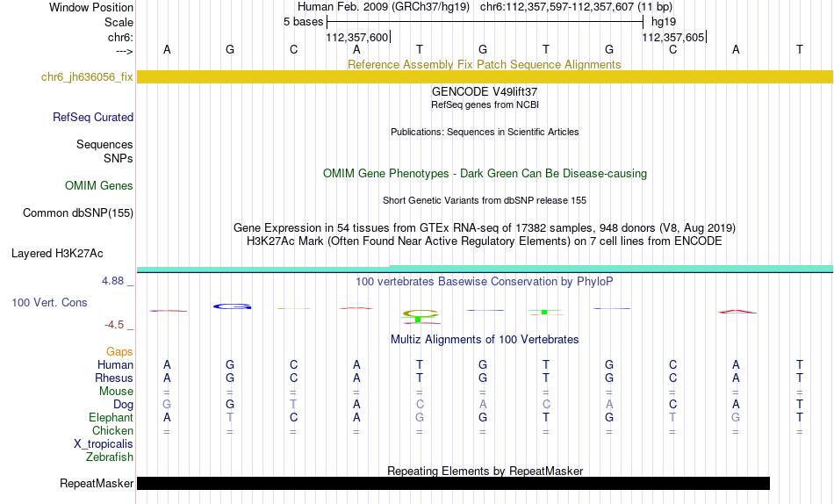Image resolution: width=834 pixels, height=504 pixels.
Task: Click the chr6: base position label
Action: pos(121,37)
